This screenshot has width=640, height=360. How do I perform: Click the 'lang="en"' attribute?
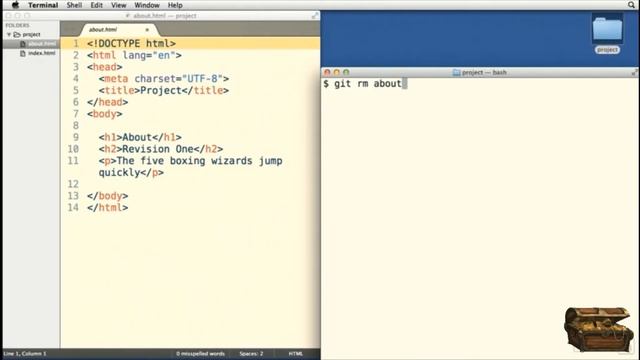[x=149, y=55]
